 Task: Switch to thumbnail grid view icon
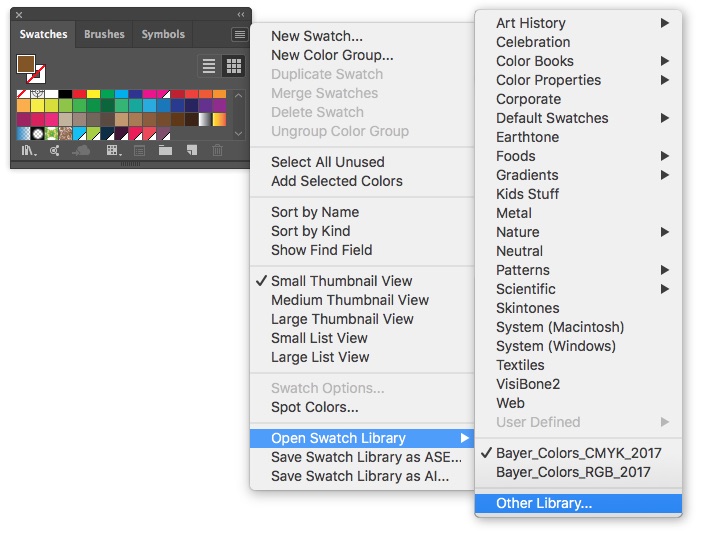[234, 66]
